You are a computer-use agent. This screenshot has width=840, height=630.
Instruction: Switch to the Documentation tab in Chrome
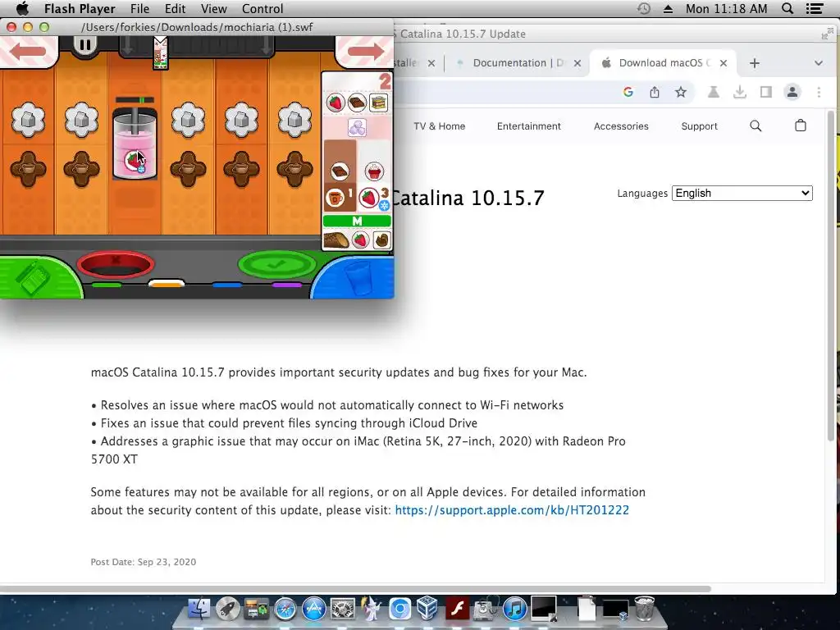pos(518,63)
